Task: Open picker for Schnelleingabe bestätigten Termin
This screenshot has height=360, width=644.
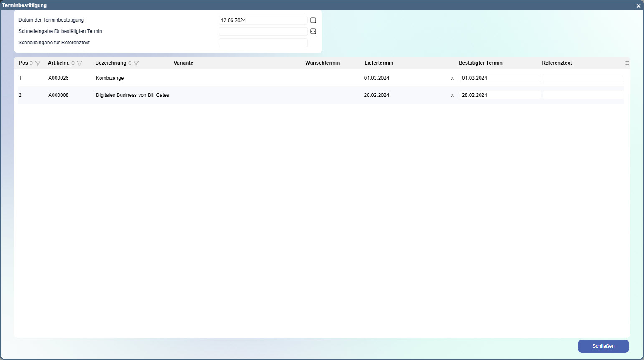Action: coord(313,31)
